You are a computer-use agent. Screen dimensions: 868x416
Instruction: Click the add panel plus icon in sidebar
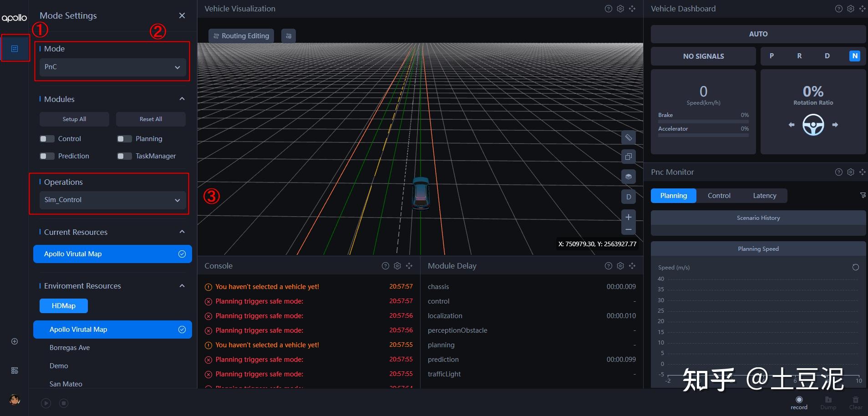(x=15, y=341)
